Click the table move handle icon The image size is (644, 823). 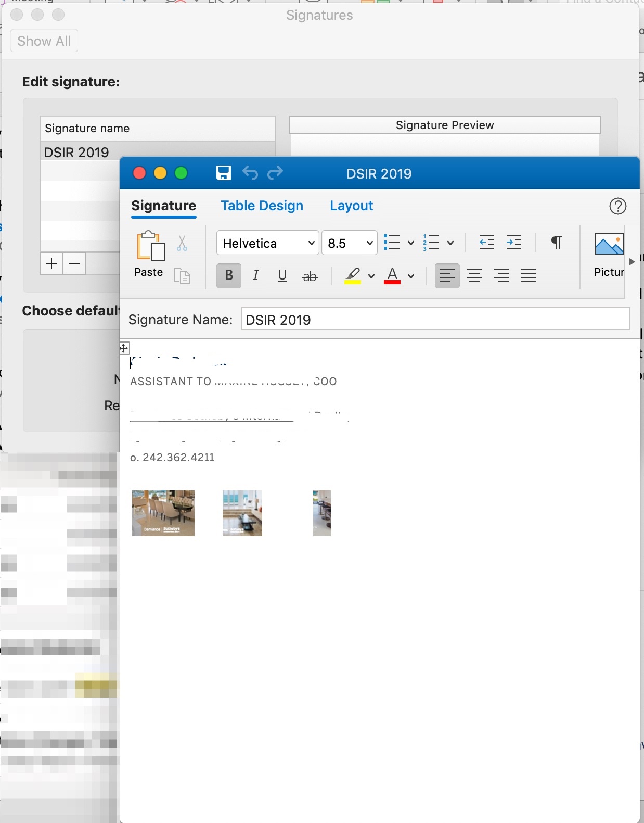(124, 348)
